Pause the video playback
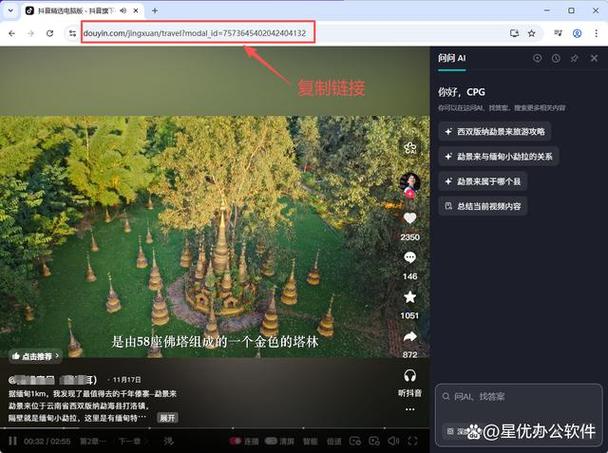608x453 pixels. (x=13, y=441)
